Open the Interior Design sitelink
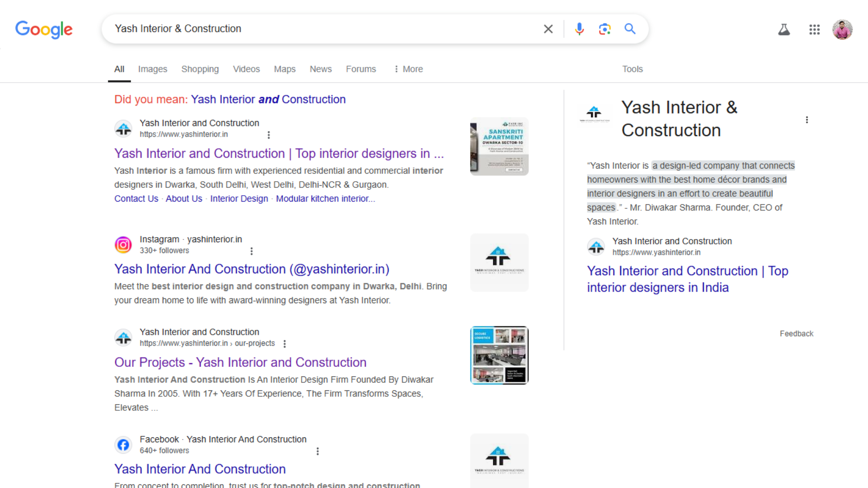Viewport: 868px width, 488px height. point(239,199)
